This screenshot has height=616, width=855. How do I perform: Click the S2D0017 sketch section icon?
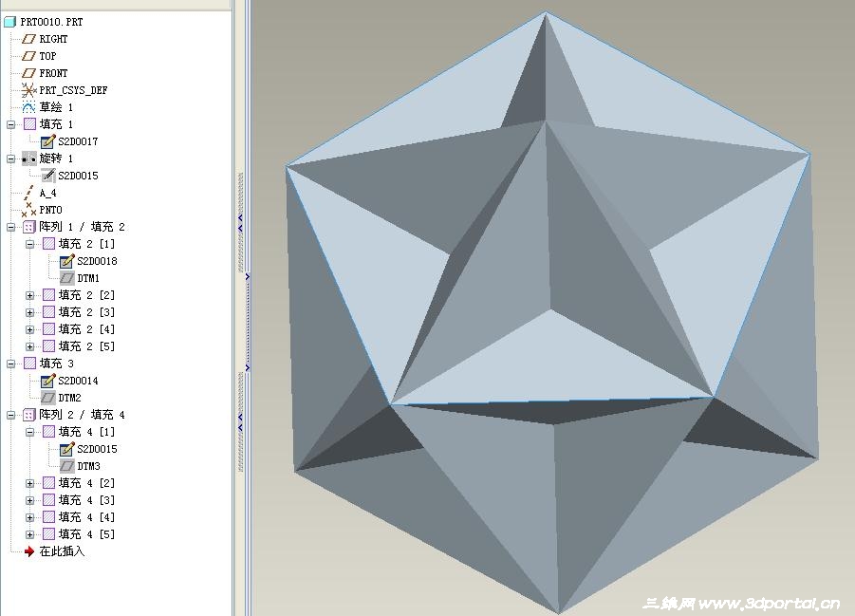pyautogui.click(x=48, y=141)
